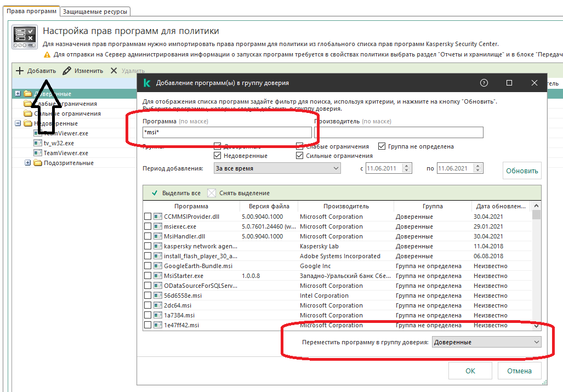Click calendar icon next to start date

point(407,168)
